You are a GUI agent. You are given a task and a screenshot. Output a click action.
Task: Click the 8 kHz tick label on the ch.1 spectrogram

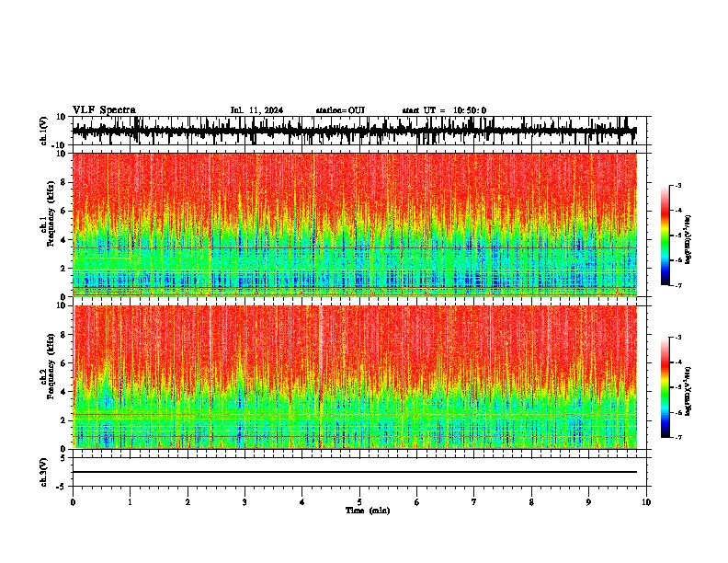click(x=63, y=182)
